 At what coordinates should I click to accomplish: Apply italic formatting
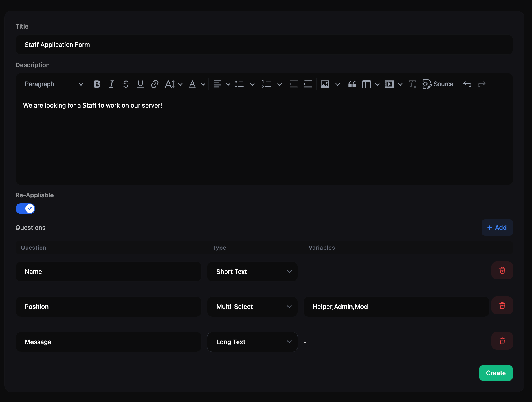pos(111,84)
